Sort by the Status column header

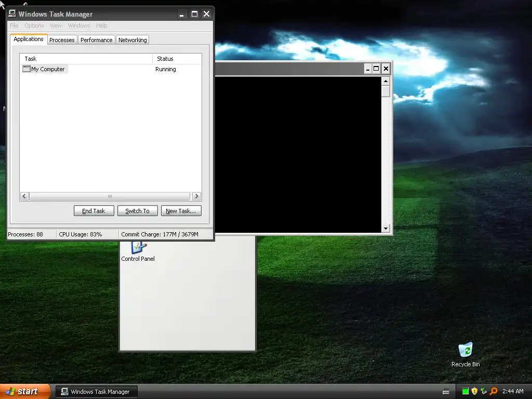177,59
